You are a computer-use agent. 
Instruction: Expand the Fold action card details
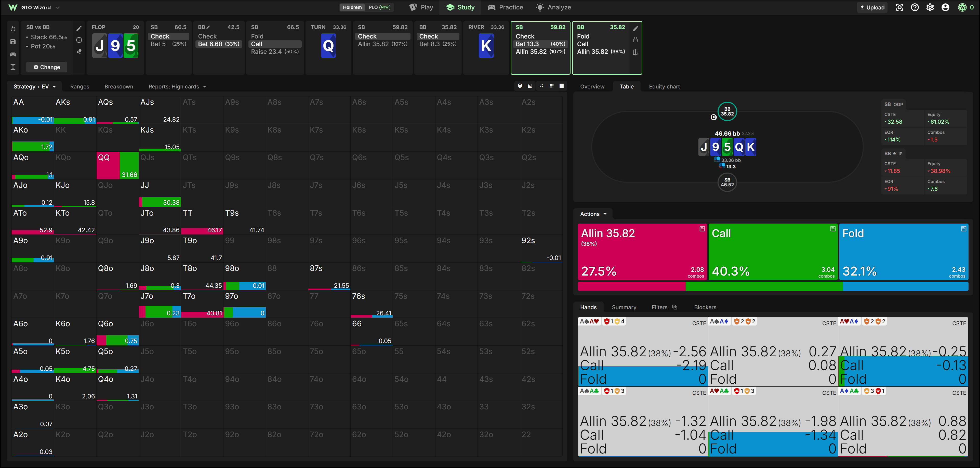click(964, 229)
